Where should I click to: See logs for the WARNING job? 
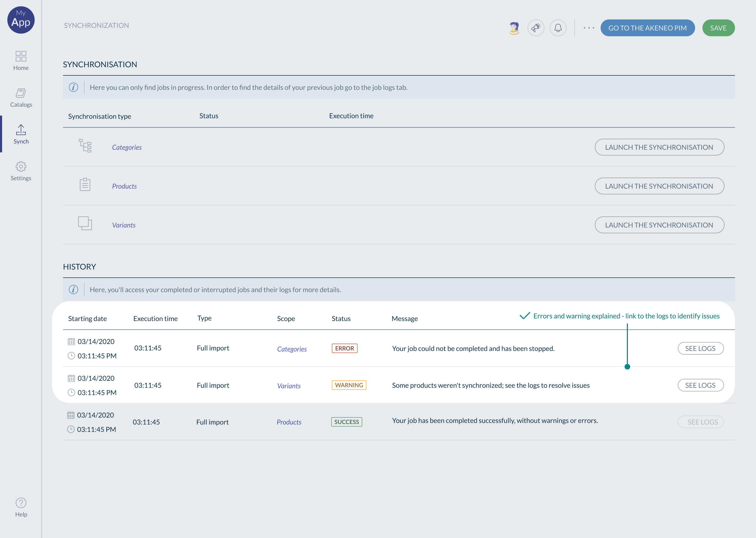tap(700, 385)
